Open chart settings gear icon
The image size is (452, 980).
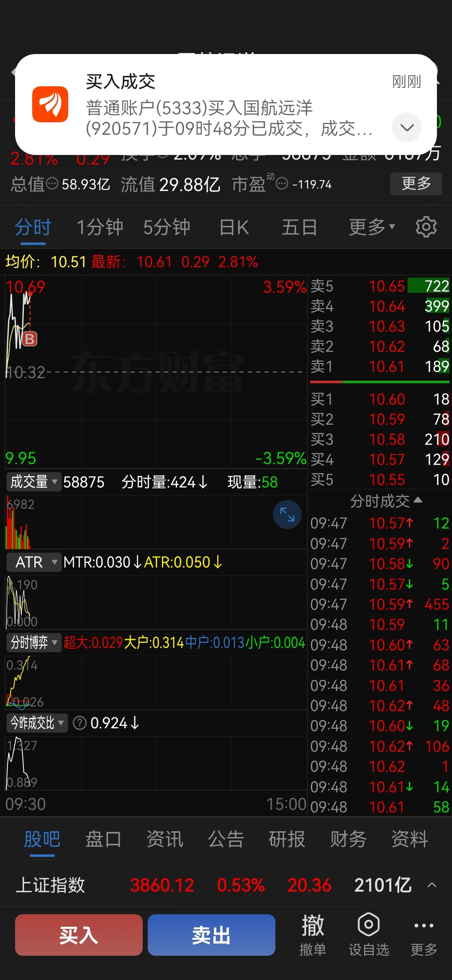pyautogui.click(x=426, y=227)
